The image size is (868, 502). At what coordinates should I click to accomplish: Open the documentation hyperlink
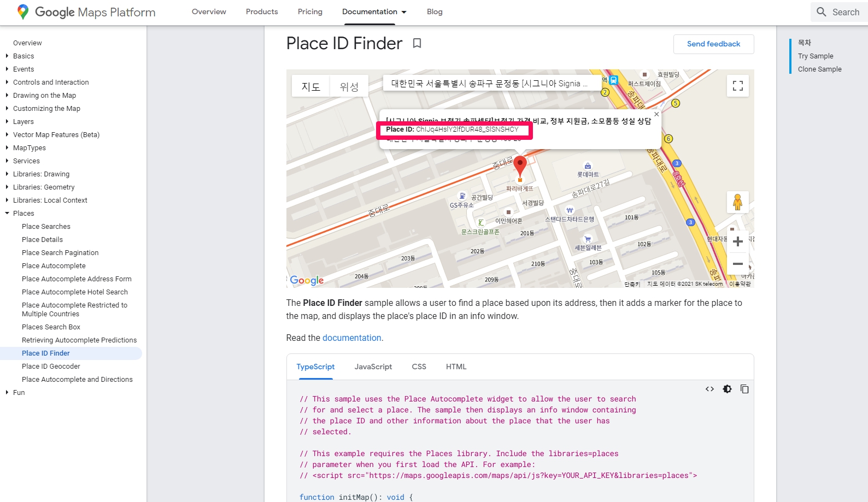point(351,338)
